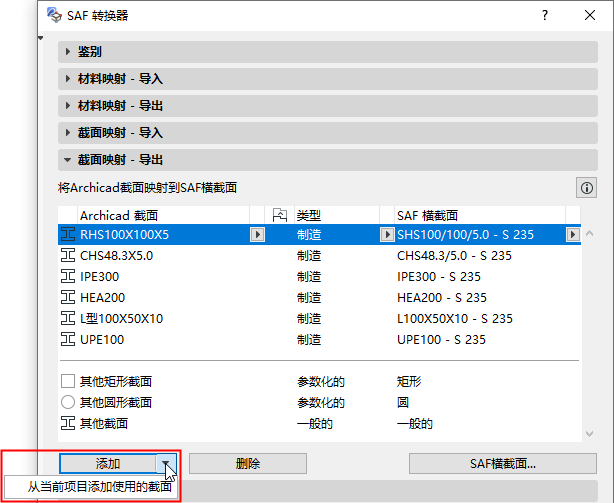
Task: Click SAF value UPE100 - S 235
Action: (x=441, y=339)
